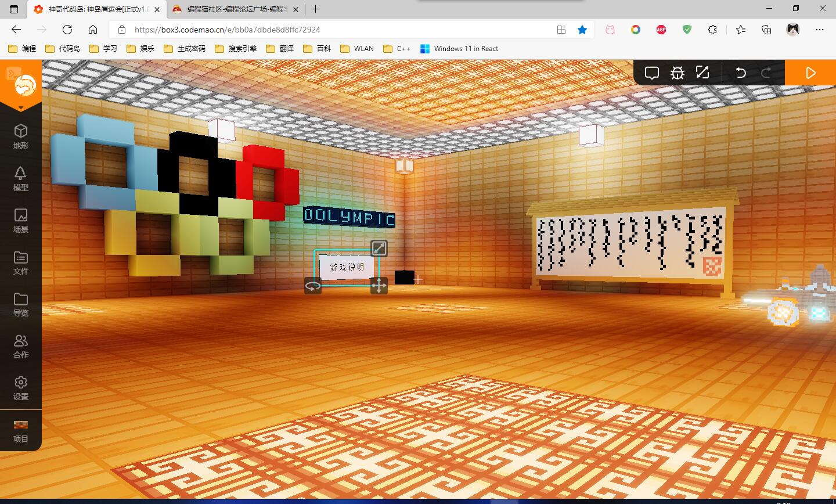The image size is (836, 504).
Task: Undo the last editor action
Action: [741, 73]
